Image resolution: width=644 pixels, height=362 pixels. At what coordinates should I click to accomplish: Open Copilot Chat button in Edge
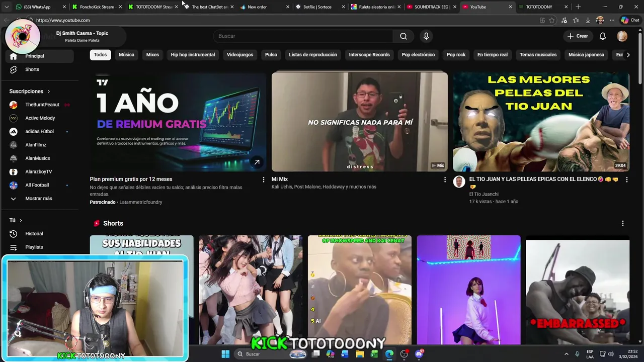pyautogui.click(x=631, y=20)
